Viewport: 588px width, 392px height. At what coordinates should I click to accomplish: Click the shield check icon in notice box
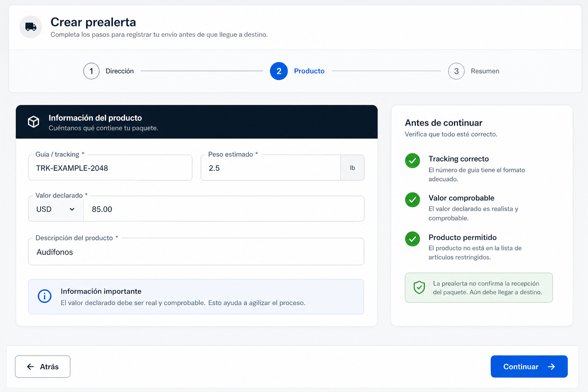419,287
